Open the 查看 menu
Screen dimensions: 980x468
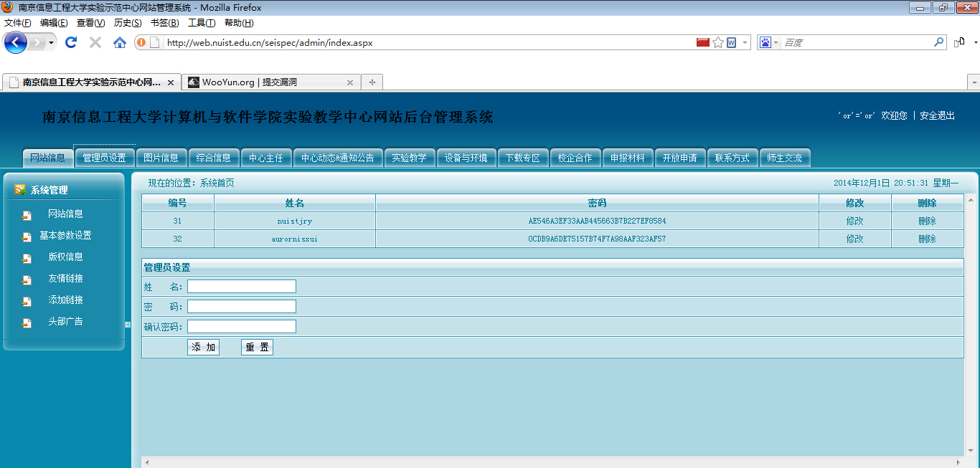pyautogui.click(x=90, y=22)
